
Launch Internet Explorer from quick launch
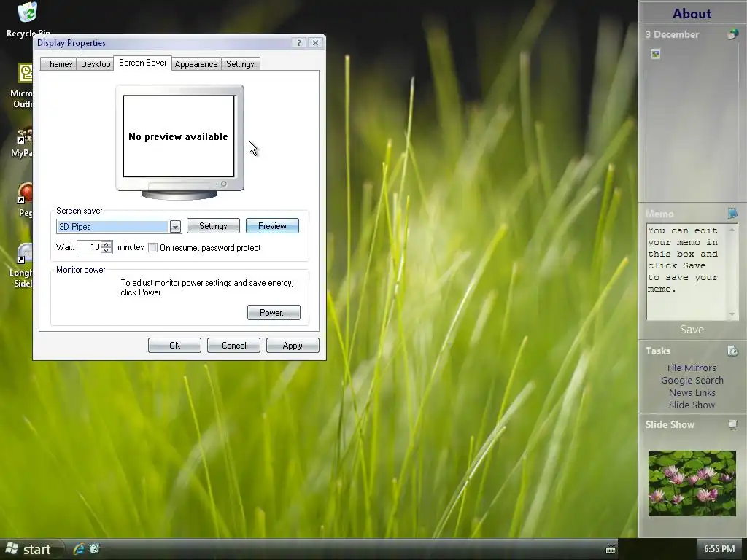click(79, 548)
